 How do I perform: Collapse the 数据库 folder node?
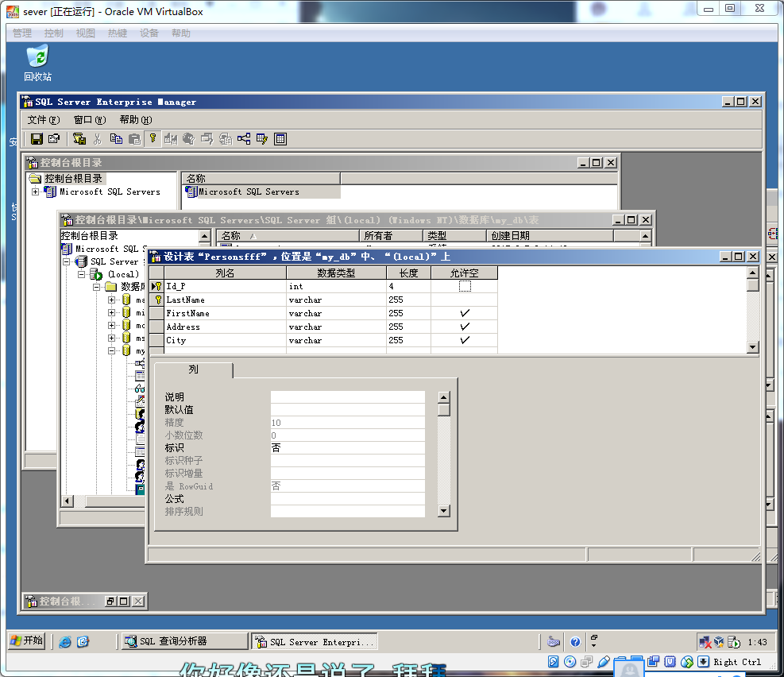point(96,287)
